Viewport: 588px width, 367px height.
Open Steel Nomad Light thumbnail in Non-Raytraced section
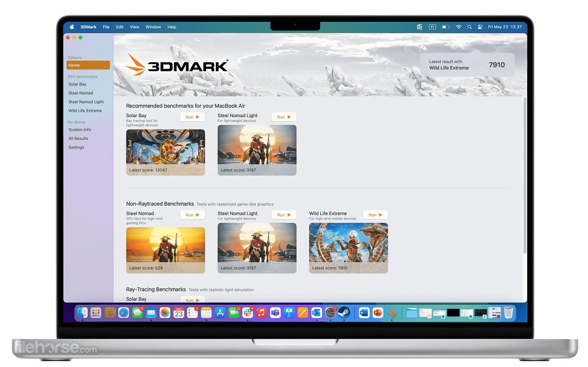point(257,248)
